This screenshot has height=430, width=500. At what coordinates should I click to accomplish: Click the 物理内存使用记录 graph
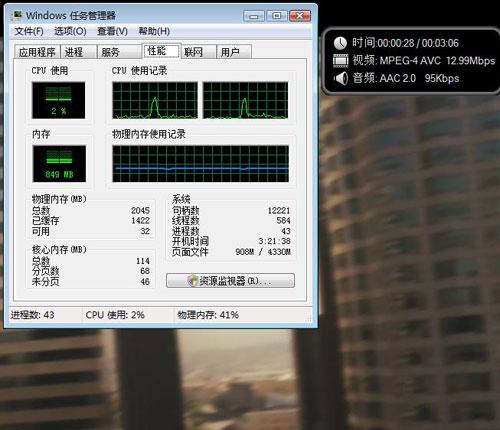pyautogui.click(x=200, y=164)
